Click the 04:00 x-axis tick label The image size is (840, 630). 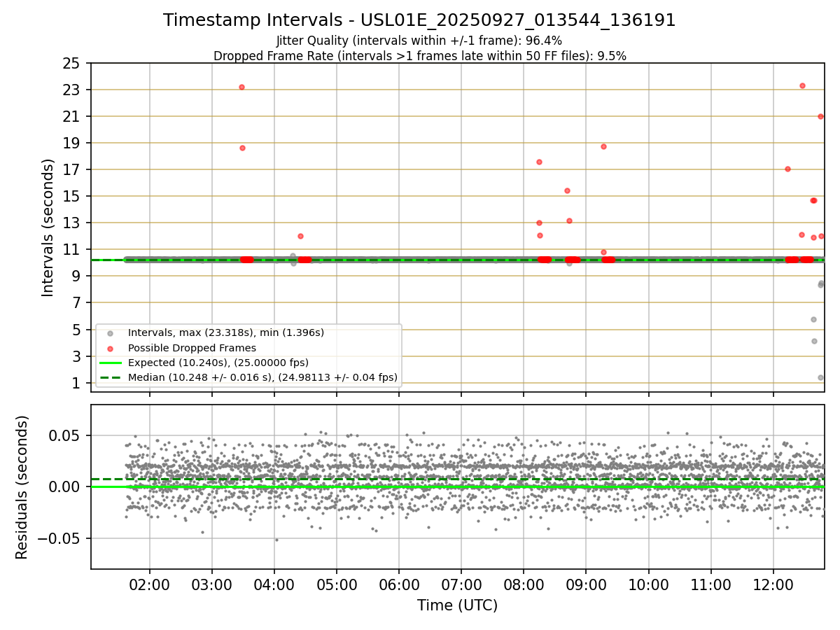[274, 584]
